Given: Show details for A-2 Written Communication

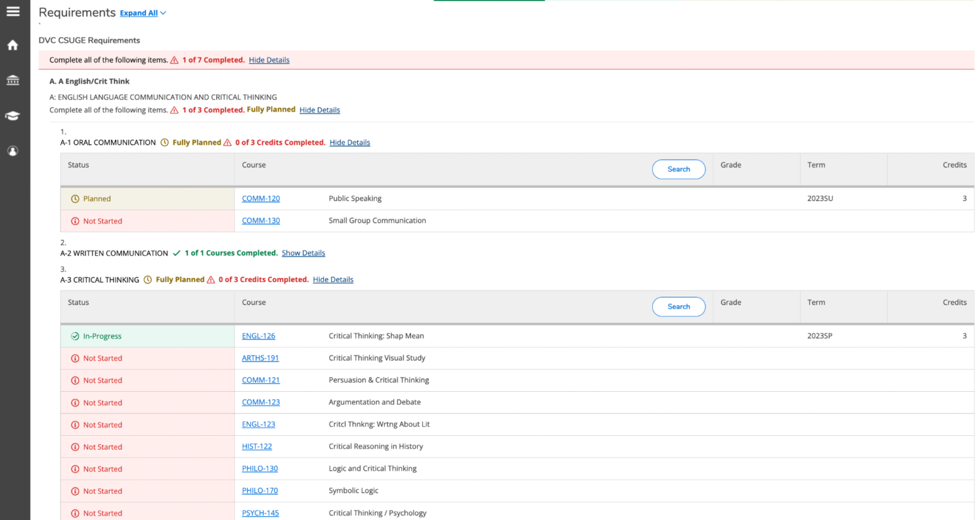Looking at the screenshot, I should pyautogui.click(x=303, y=253).
